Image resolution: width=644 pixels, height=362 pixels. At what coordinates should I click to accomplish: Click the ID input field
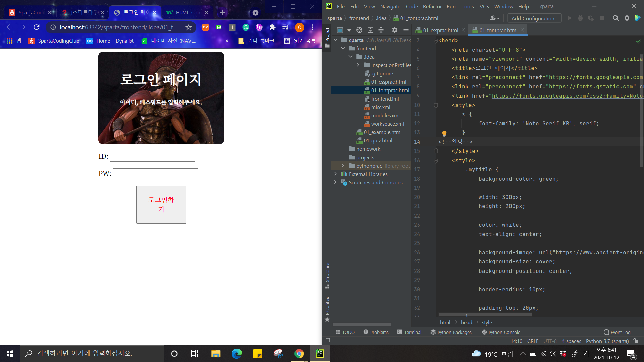(x=153, y=156)
